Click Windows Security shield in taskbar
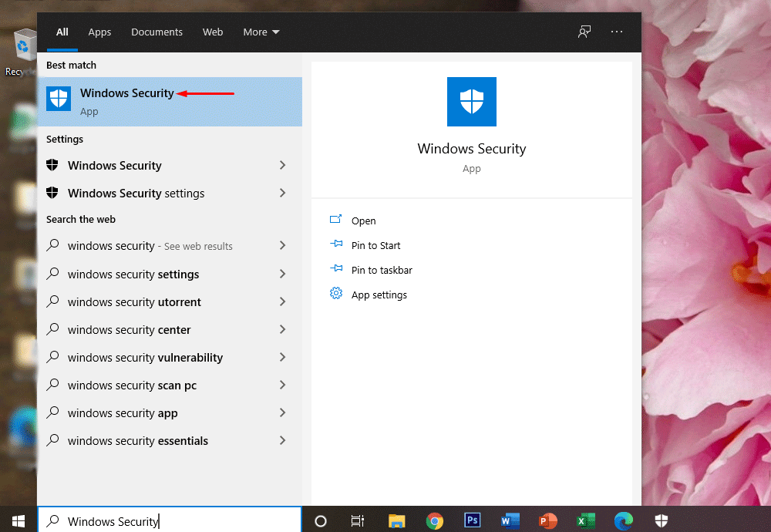 [662, 521]
